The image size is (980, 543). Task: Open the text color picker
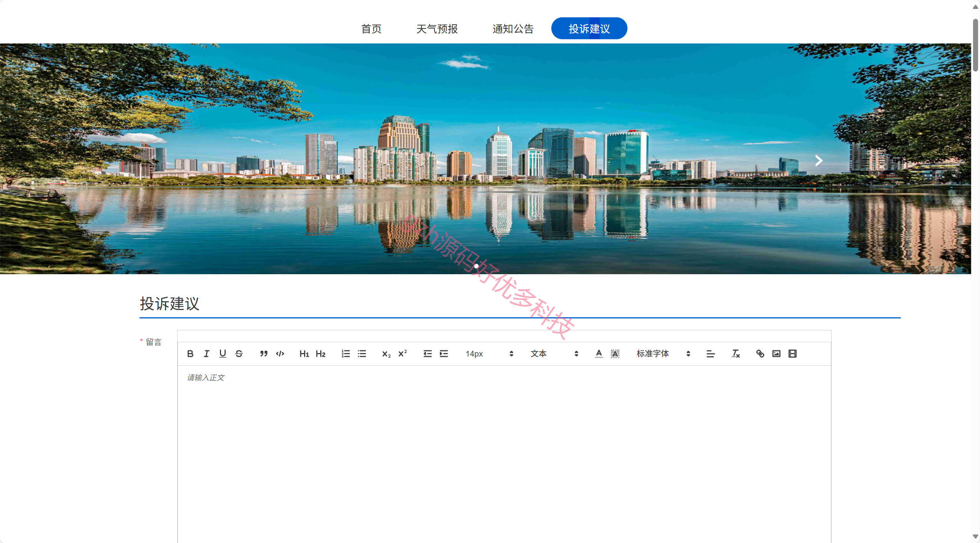[x=599, y=354]
